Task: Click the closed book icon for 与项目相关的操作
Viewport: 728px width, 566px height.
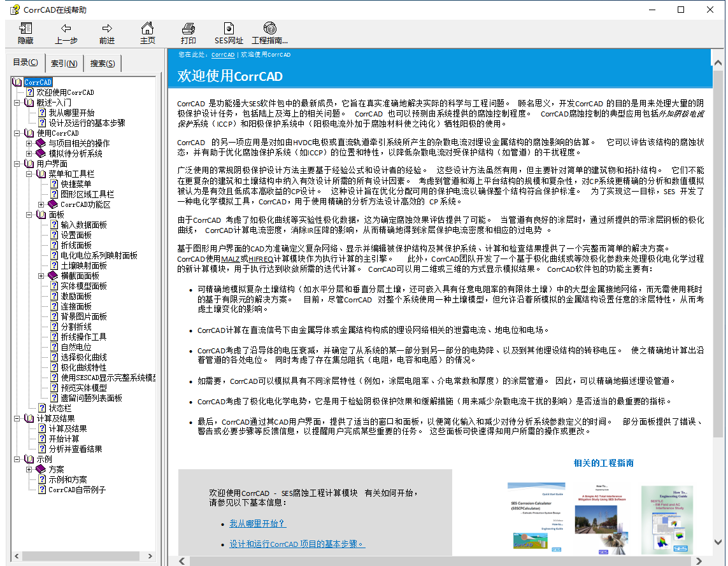Action: [x=41, y=143]
